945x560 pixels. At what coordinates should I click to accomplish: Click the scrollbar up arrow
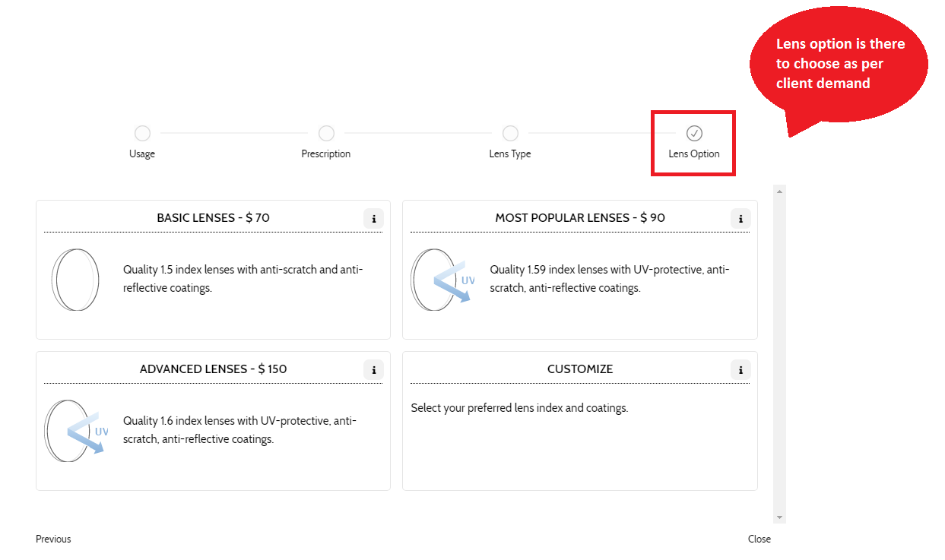(x=779, y=191)
